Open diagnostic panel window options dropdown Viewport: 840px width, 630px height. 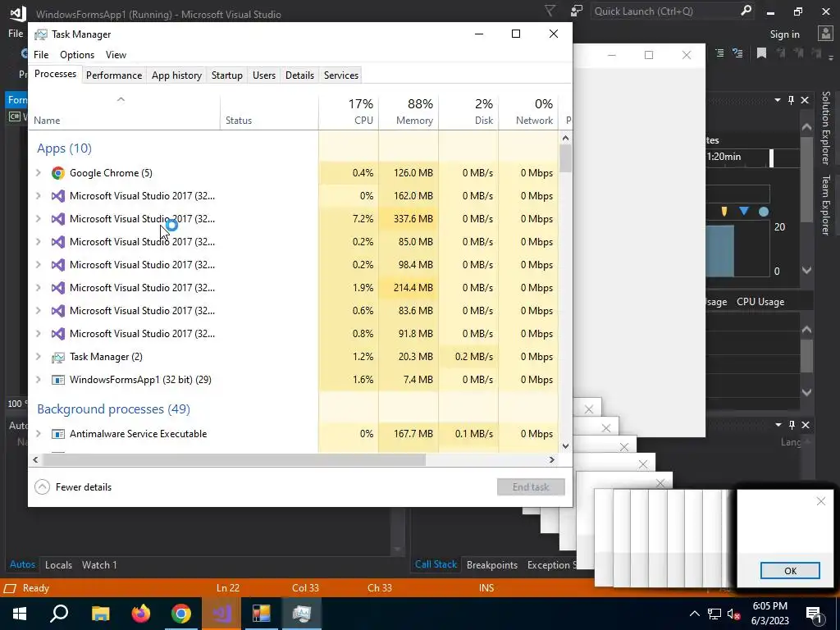(x=778, y=100)
